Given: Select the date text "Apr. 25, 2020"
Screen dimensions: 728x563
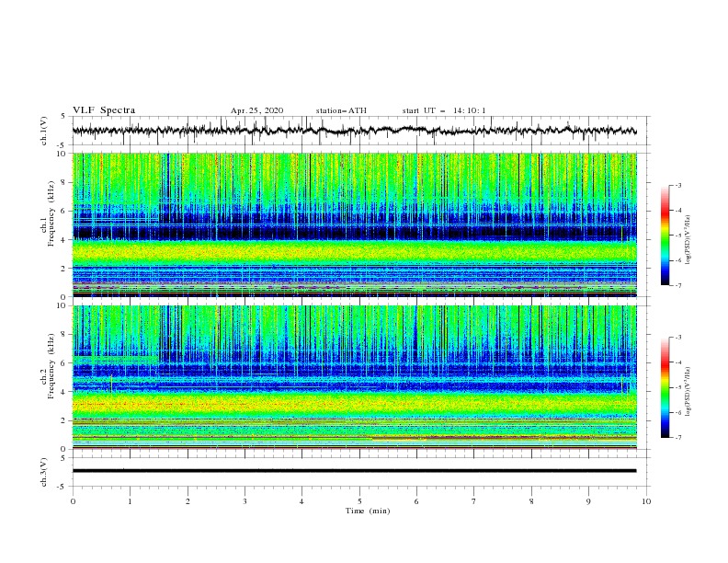Looking at the screenshot, I should pyautogui.click(x=257, y=110).
